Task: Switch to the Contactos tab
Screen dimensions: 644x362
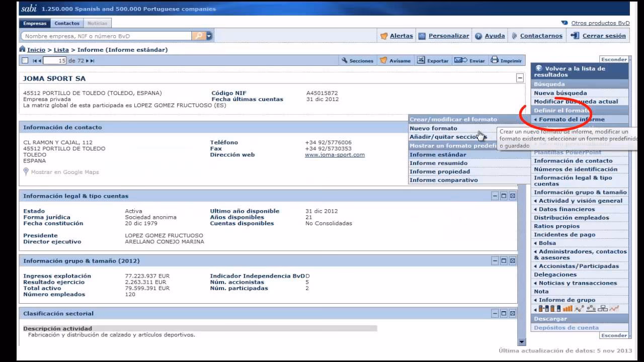Action: [x=67, y=23]
